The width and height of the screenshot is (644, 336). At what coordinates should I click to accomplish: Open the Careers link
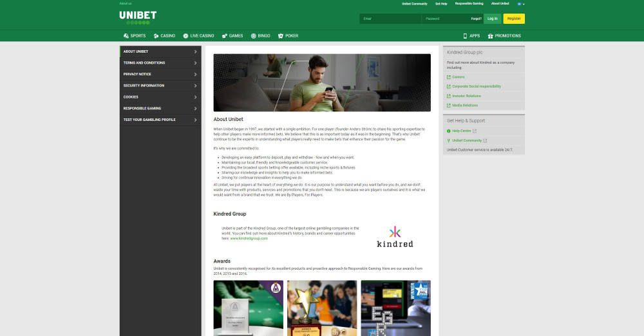459,77
